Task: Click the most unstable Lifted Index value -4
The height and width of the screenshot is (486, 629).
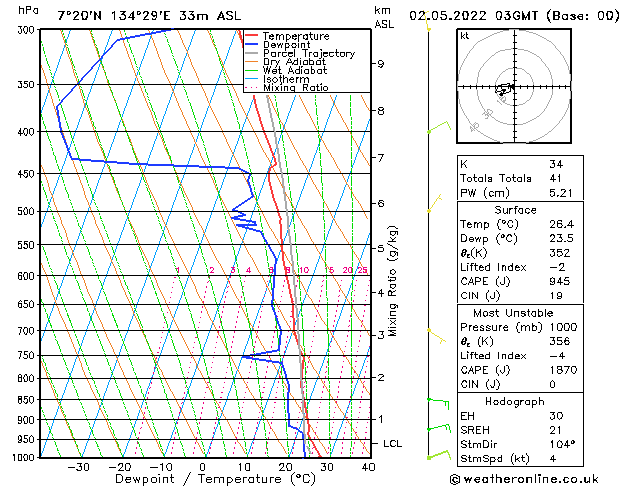Action: [557, 356]
